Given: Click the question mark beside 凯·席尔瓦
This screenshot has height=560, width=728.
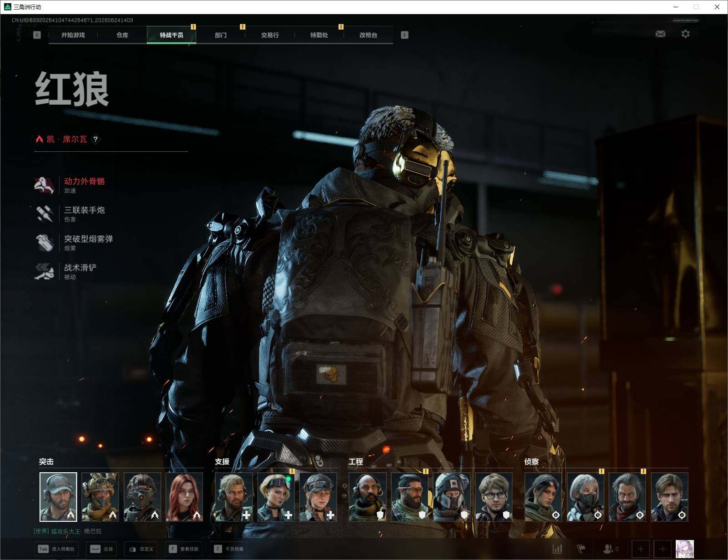Looking at the screenshot, I should click(x=95, y=140).
